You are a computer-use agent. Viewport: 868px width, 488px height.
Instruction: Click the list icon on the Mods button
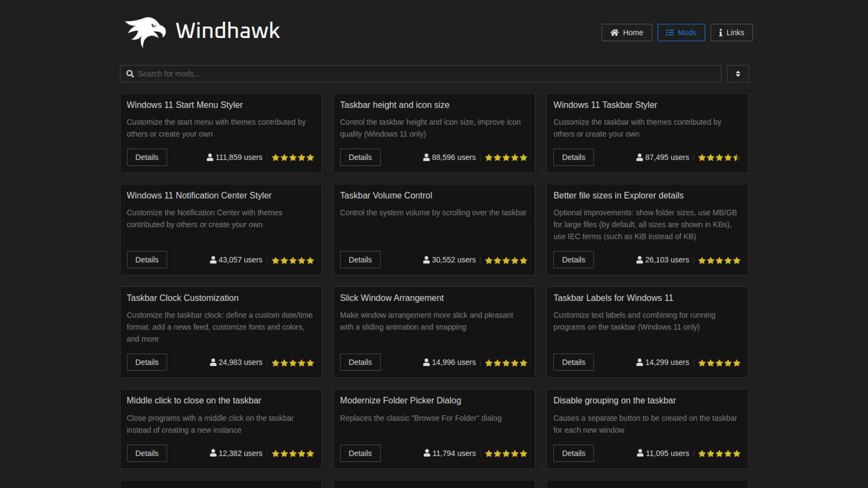coord(669,32)
